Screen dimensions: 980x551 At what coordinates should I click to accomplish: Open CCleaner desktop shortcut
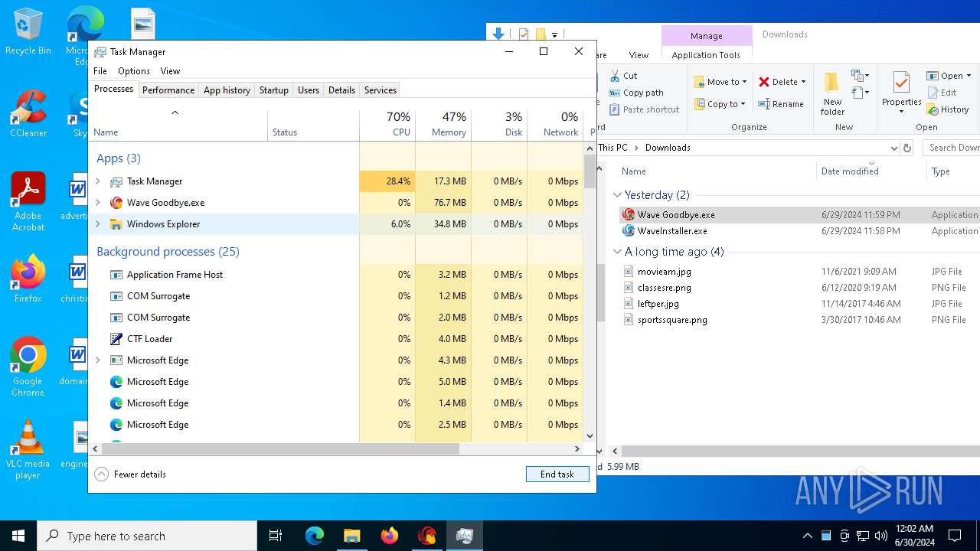click(x=28, y=115)
